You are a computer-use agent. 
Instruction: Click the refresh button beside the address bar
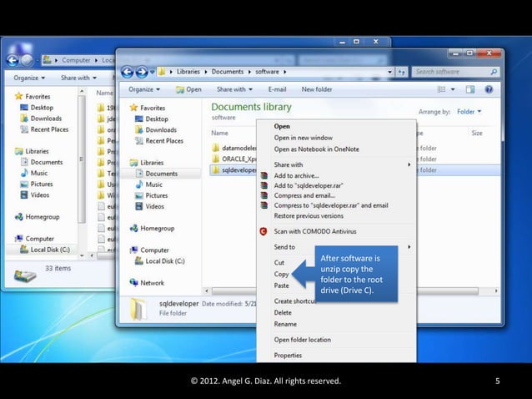click(402, 72)
